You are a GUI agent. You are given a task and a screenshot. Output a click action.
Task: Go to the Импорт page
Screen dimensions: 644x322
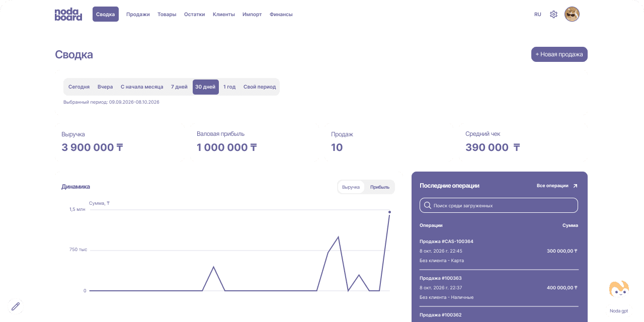click(252, 15)
